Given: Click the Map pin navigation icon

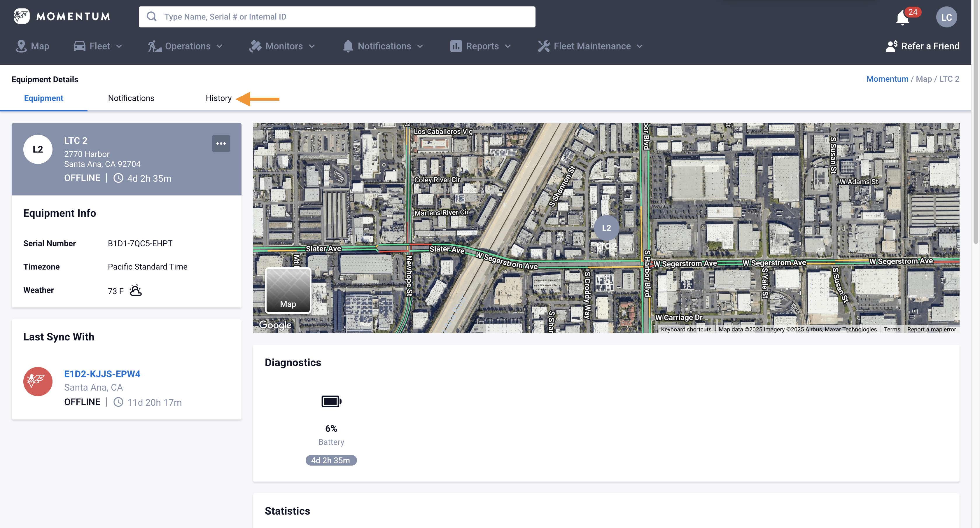Looking at the screenshot, I should click(x=21, y=46).
